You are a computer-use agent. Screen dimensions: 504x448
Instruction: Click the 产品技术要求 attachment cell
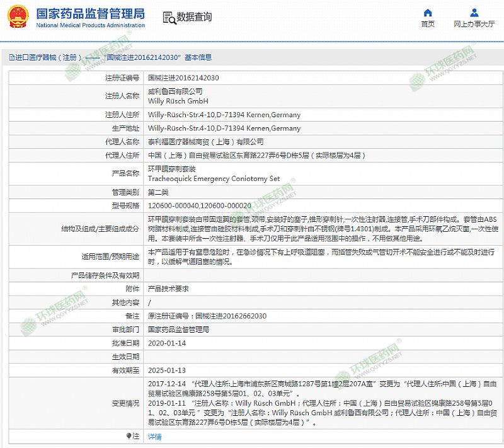coord(168,289)
